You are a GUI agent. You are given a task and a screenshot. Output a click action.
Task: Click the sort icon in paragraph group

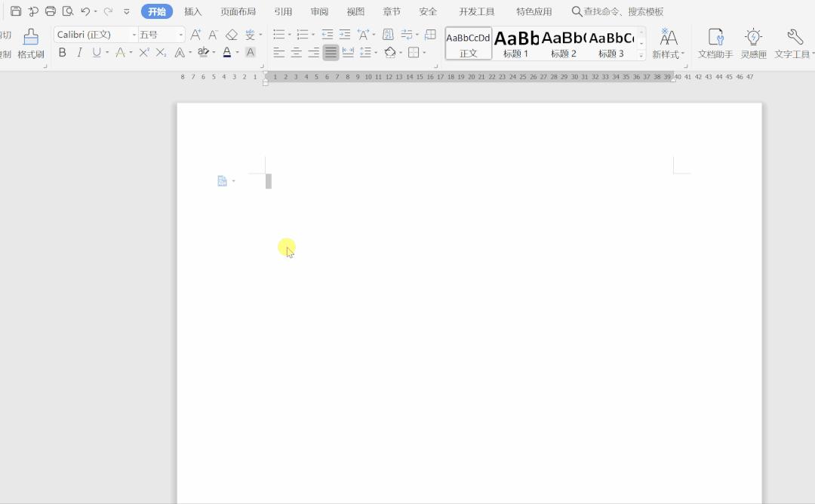coord(388,35)
